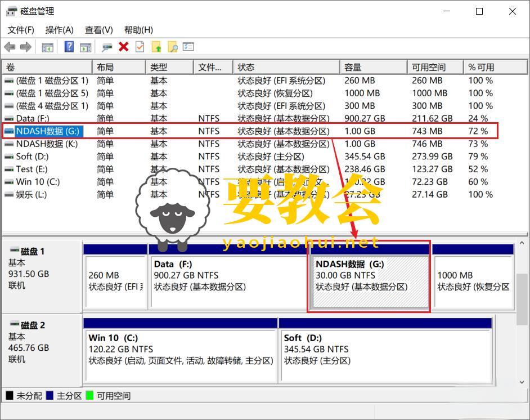
Task: Select the drive icon for Data (F:) row
Action: pos(9,119)
